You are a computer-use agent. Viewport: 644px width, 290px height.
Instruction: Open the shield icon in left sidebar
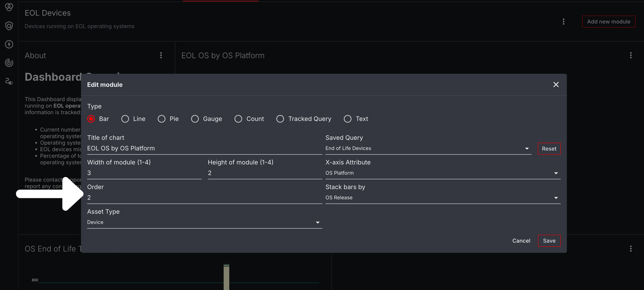[9, 26]
